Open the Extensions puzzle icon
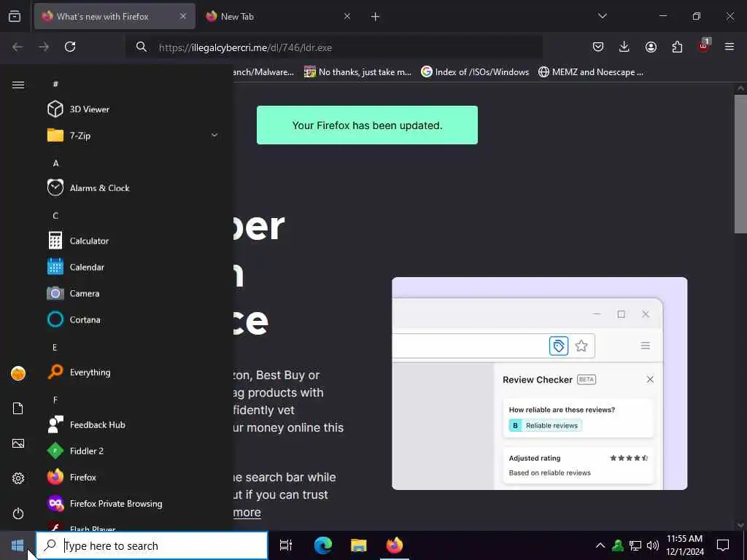The height and width of the screenshot is (560, 747). (x=677, y=47)
